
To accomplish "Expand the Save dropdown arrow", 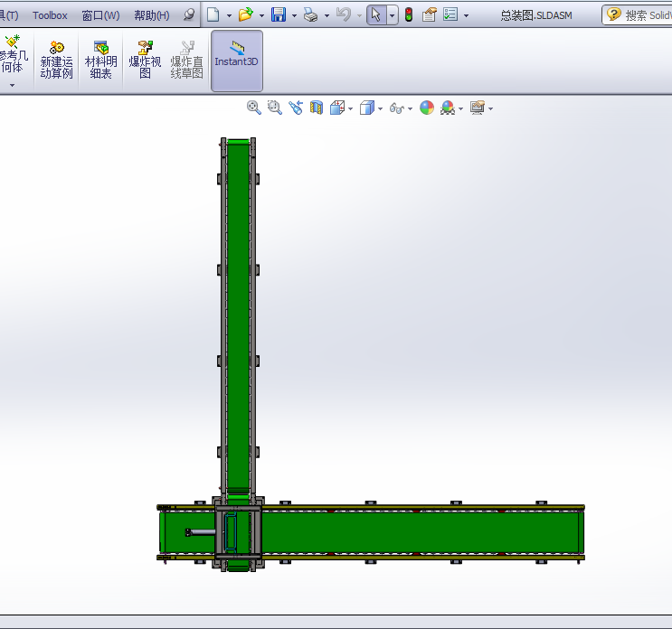I will pos(294,16).
